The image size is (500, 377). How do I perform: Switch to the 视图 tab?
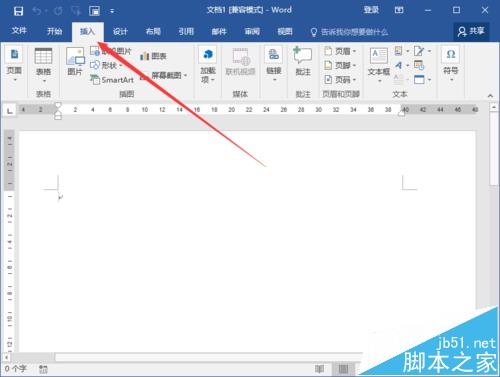285,32
